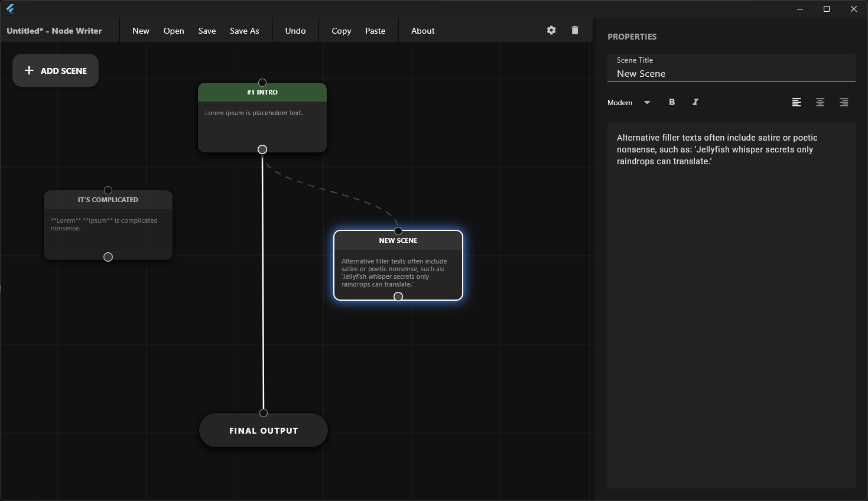Click the Intro node's bottom output port
868x501 pixels.
262,149
